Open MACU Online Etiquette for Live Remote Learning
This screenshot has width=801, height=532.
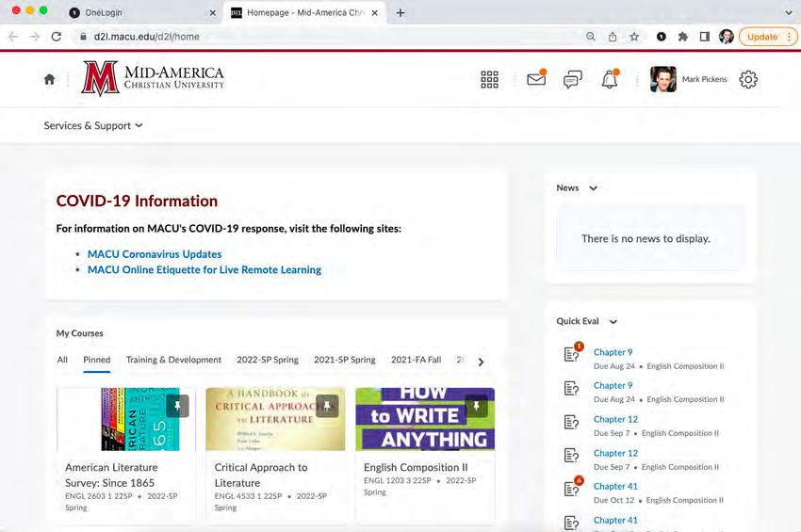pos(204,270)
